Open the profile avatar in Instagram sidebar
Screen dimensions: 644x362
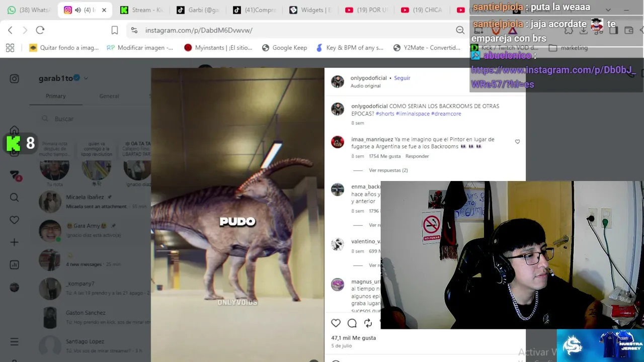click(14, 287)
